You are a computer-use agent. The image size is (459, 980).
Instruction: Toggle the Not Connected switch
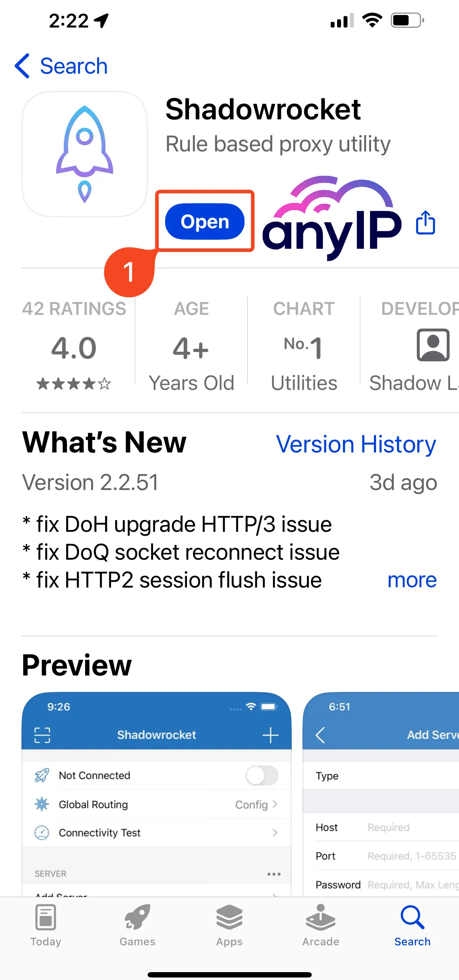click(262, 775)
